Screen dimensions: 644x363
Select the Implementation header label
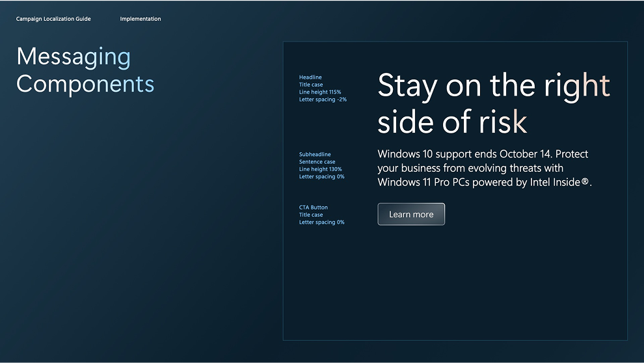tap(141, 19)
